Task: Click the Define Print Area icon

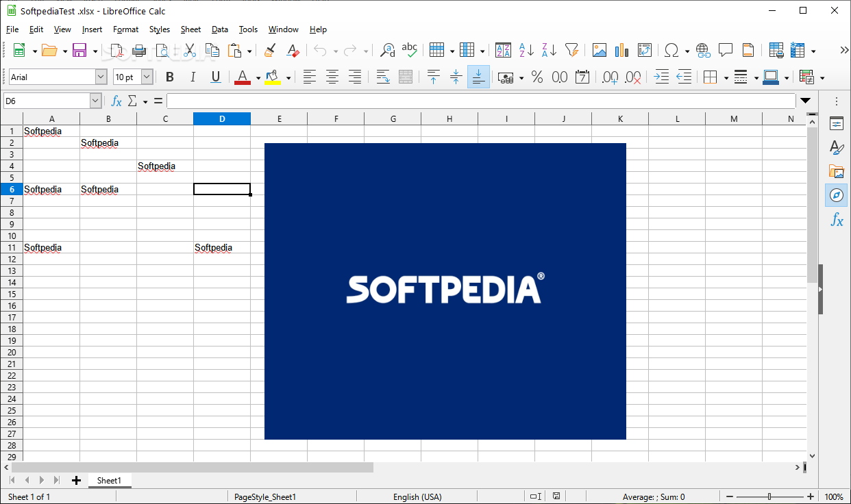Action: click(x=776, y=50)
